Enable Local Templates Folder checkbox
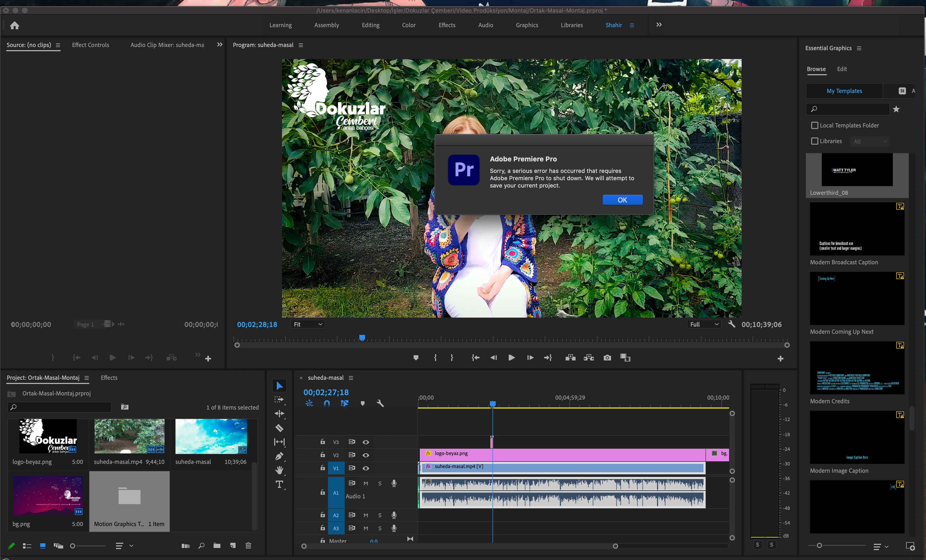Viewport: 926px width, 560px height. pyautogui.click(x=814, y=125)
